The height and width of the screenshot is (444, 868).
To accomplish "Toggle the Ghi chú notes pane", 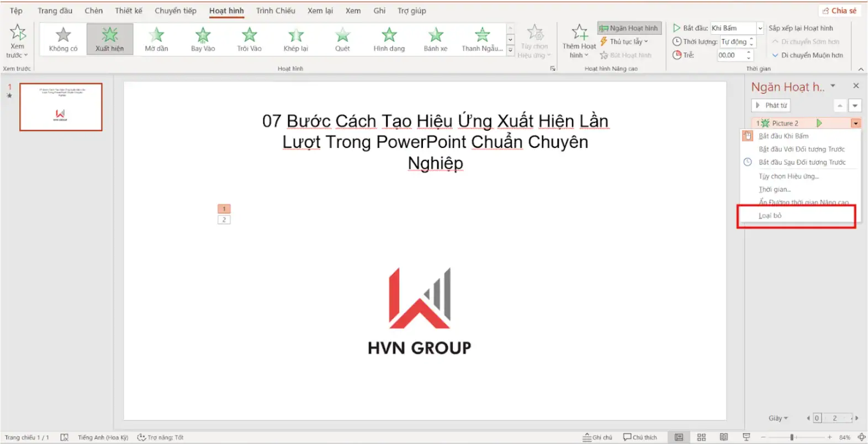I will (597, 437).
